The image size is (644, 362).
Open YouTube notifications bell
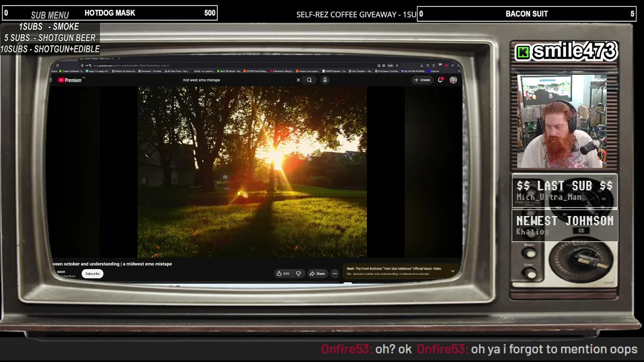point(440,80)
